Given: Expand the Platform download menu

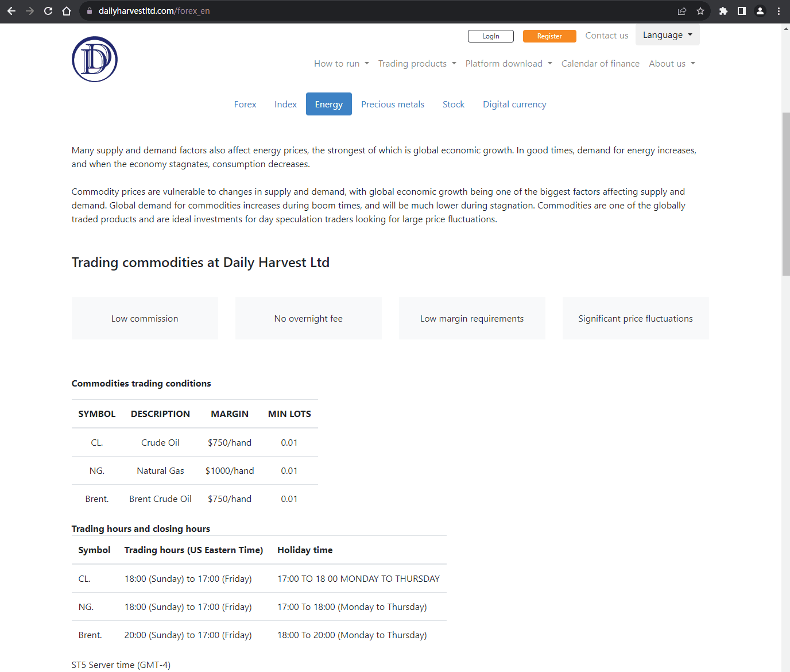Looking at the screenshot, I should click(509, 64).
